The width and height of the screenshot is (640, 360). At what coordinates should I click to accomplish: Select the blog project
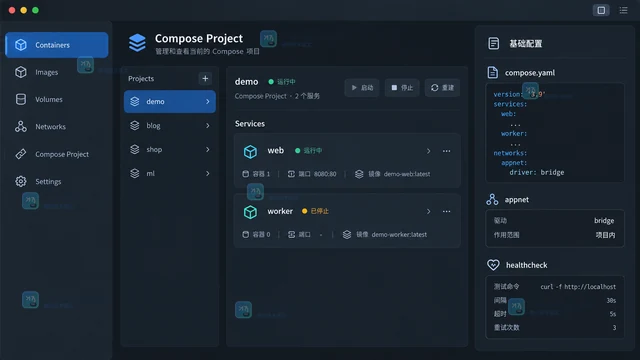click(x=170, y=125)
